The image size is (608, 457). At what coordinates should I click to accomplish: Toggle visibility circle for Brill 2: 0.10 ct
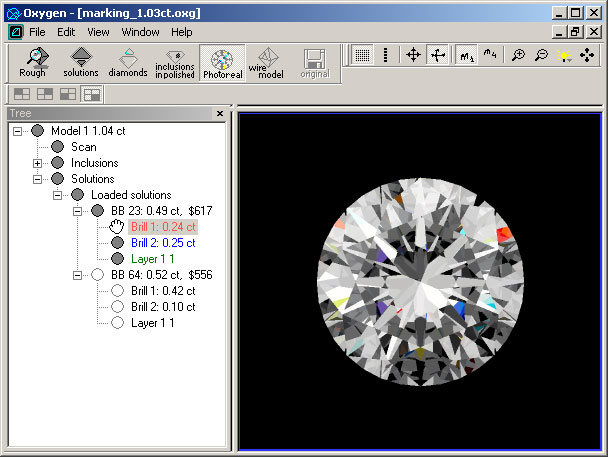pos(117,307)
